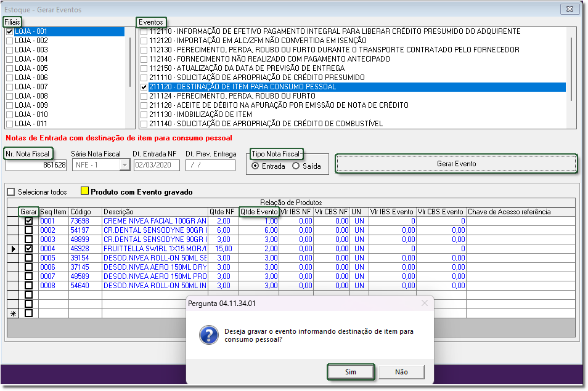The image size is (588, 391).
Task: Close the Estoque - Gerar Eventos window
Action: [x=570, y=9]
